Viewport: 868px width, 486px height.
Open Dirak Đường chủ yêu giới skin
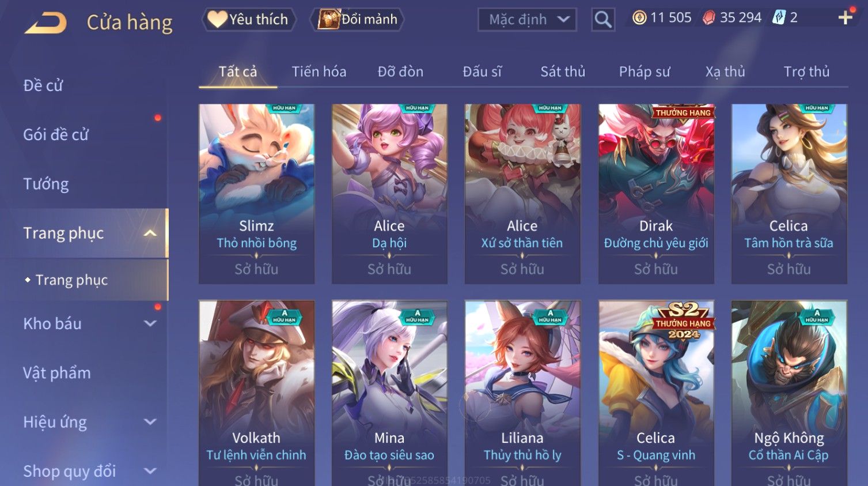coord(656,194)
